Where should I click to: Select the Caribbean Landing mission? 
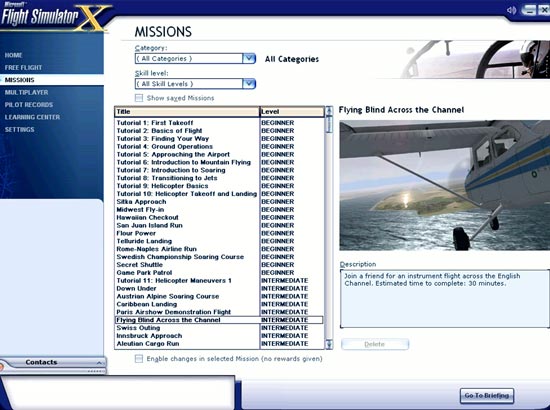(x=219, y=304)
